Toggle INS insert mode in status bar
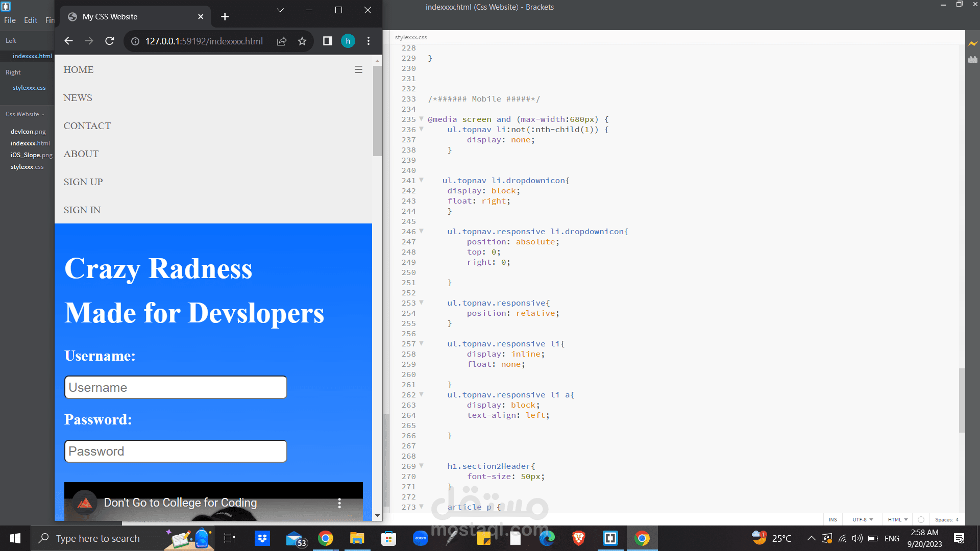The image size is (980, 551). point(832,519)
